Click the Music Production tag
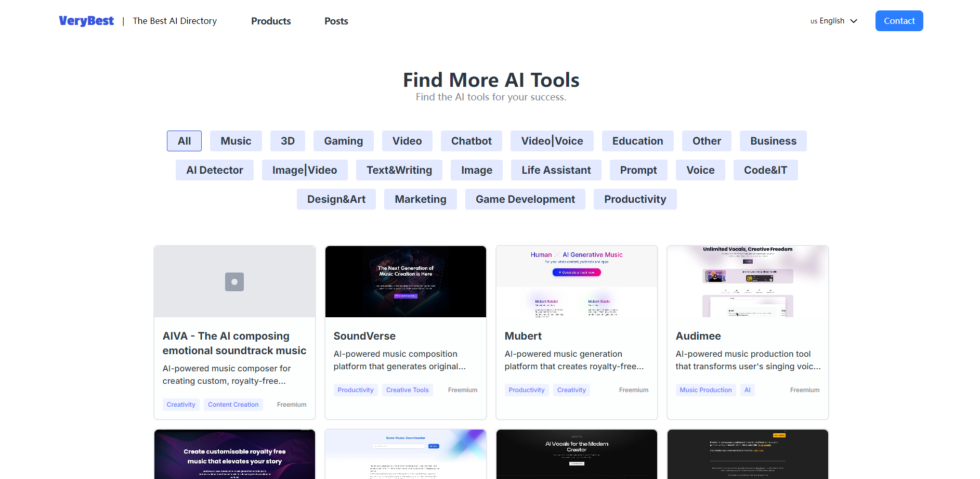This screenshot has width=980, height=479. (705, 390)
